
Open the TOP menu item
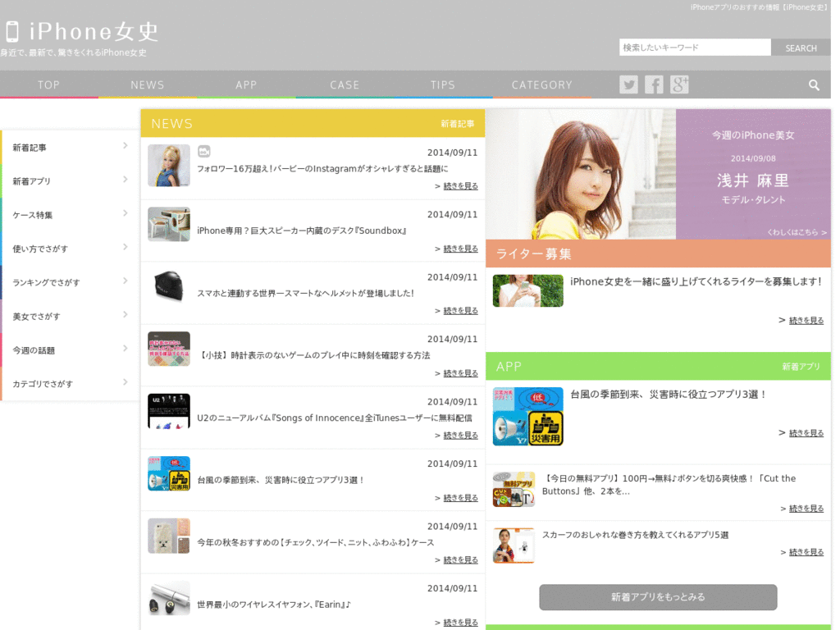(48, 84)
